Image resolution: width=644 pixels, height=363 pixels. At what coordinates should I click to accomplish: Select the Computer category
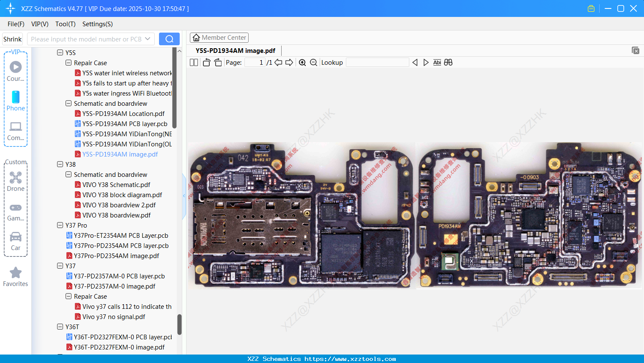[x=16, y=131]
